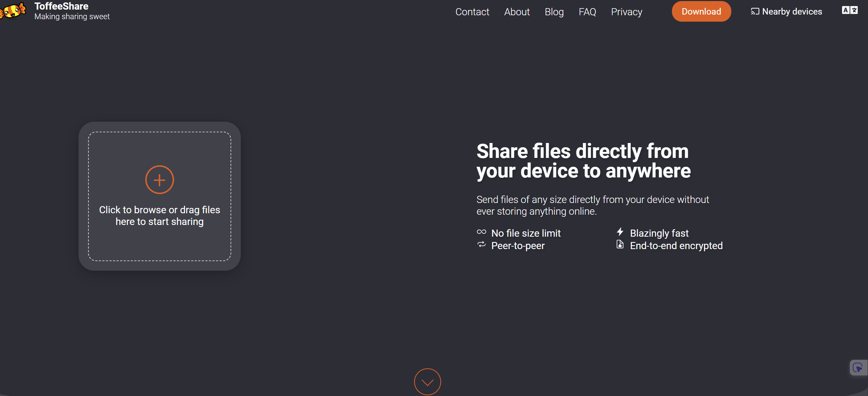Click the ToffeeShare title text
868x396 pixels.
pos(61,6)
